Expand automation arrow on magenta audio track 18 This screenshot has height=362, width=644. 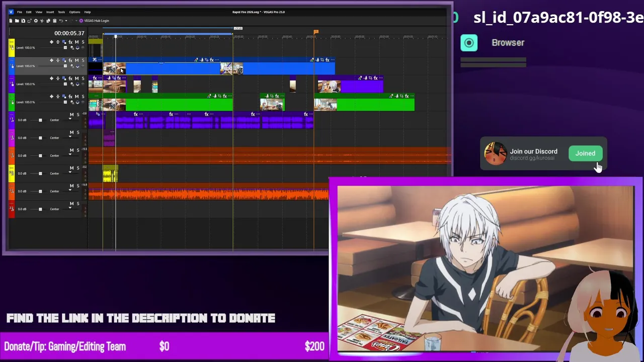(x=70, y=136)
